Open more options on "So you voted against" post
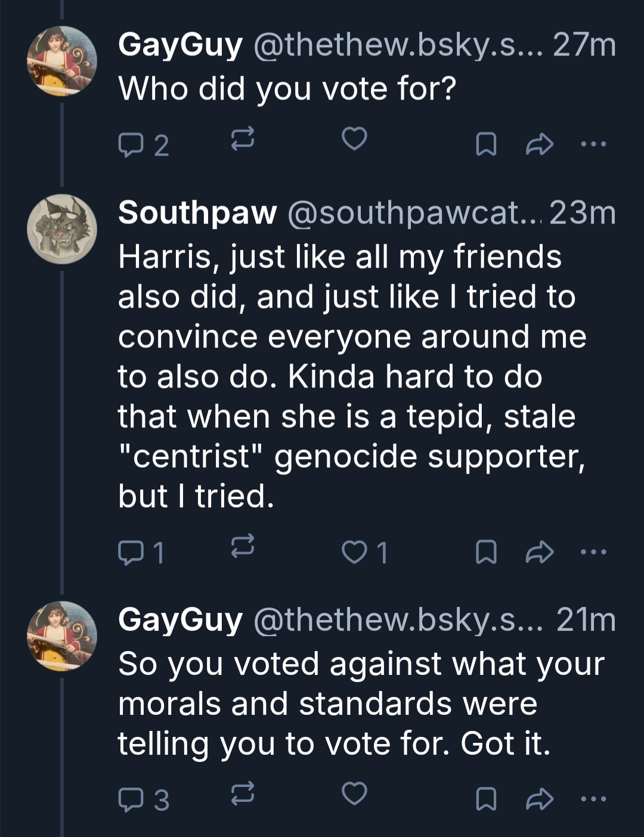This screenshot has height=837, width=644. 594,799
